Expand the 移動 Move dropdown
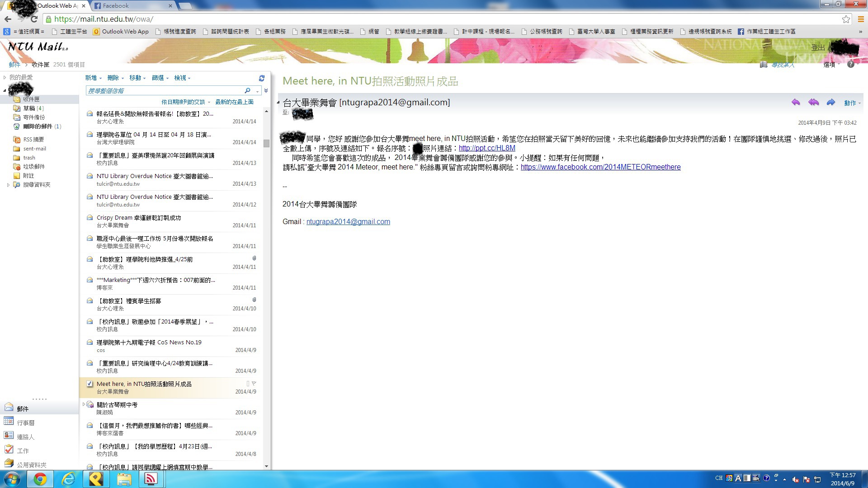 tap(137, 78)
